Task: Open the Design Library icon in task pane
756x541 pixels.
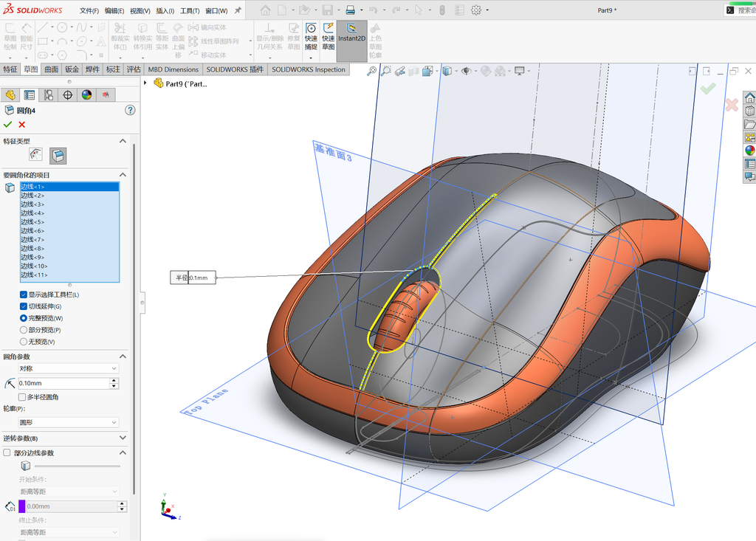Action: [x=750, y=111]
